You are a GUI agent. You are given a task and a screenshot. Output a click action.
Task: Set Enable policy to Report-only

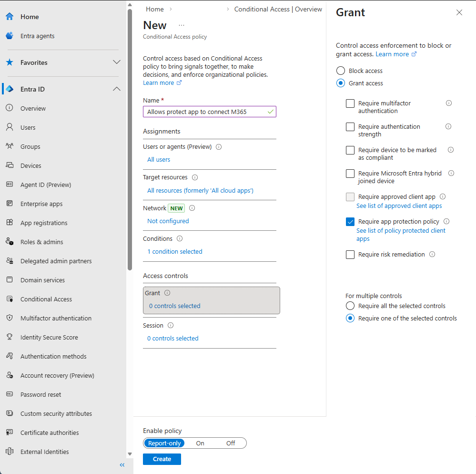(x=164, y=443)
